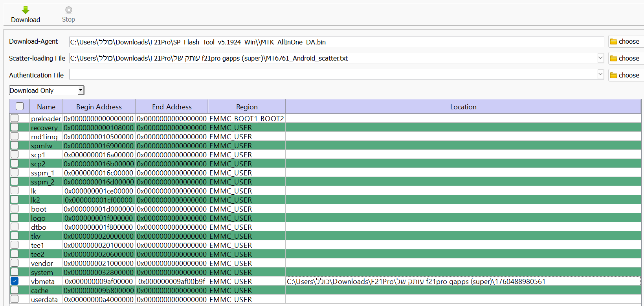The image size is (644, 306).
Task: Click the Download-Agent path input field
Action: [x=336, y=42]
